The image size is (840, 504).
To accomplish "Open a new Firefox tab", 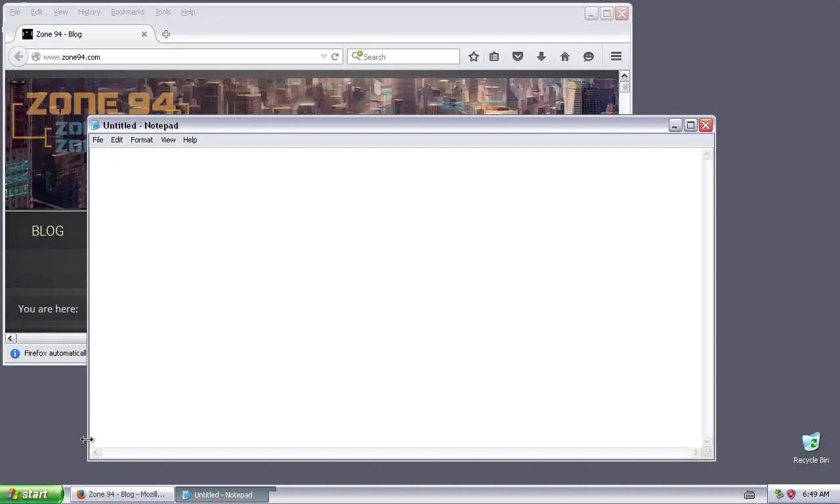I will (x=166, y=34).
